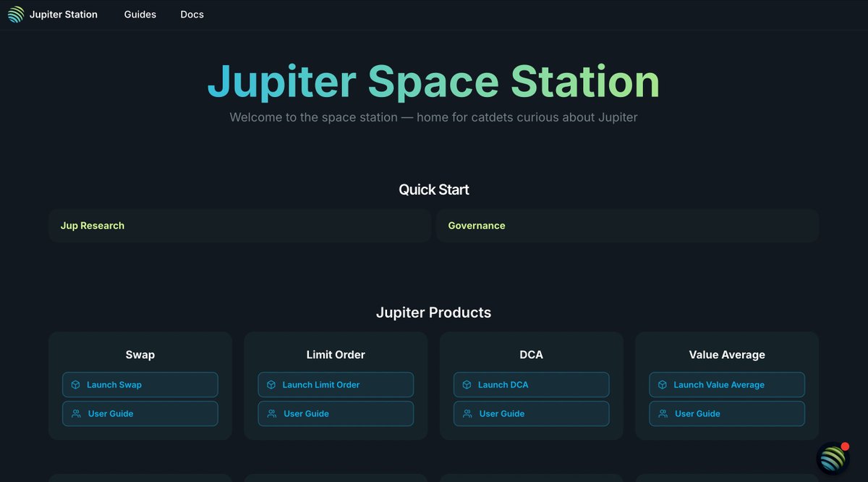Screen dimensions: 868x482
Task: Click the cube icon beside Launch Value Average
Action: (663, 385)
